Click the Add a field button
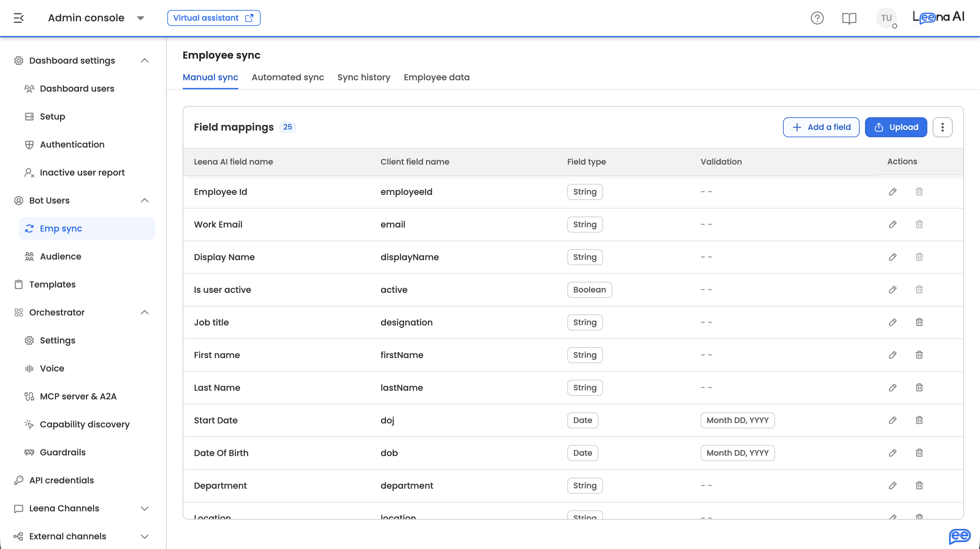This screenshot has width=980, height=549. pyautogui.click(x=821, y=127)
